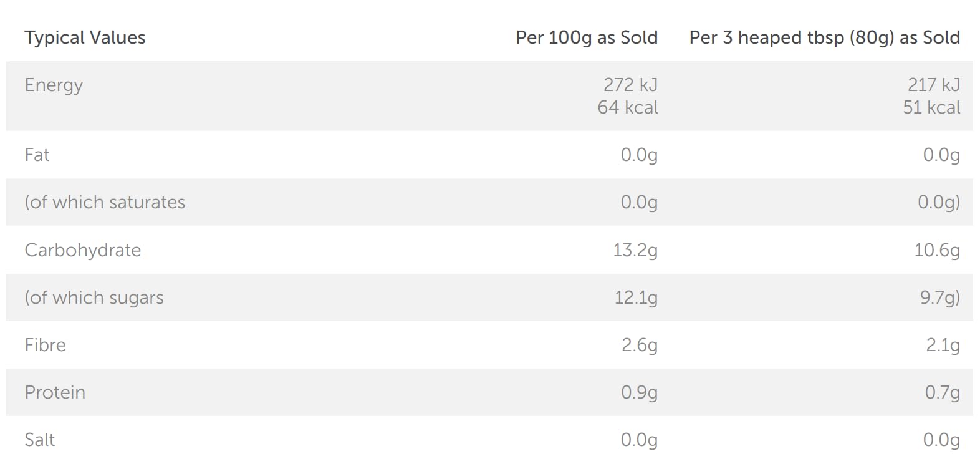Select the Energy row label
This screenshot has width=980, height=469.
[54, 85]
